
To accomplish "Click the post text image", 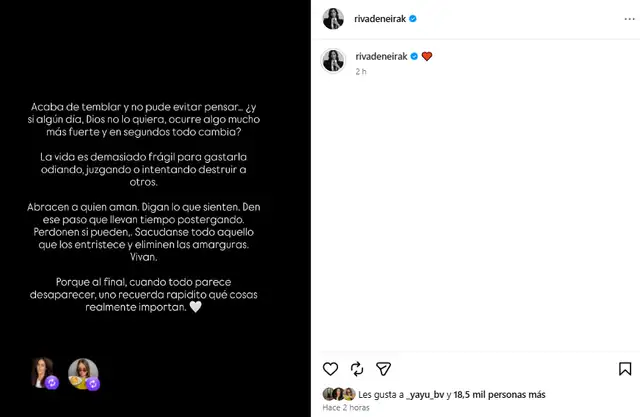I will pyautogui.click(x=155, y=208).
